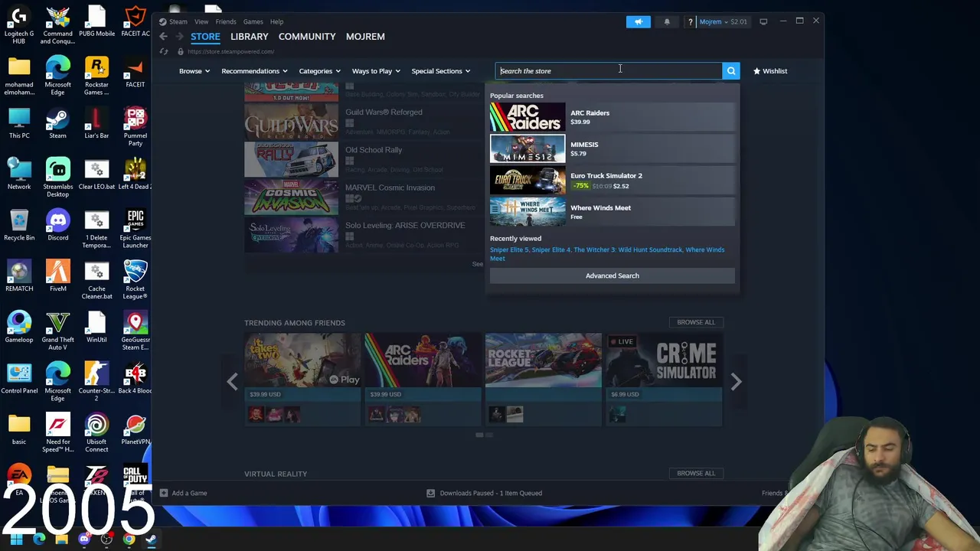Image resolution: width=980 pixels, height=551 pixels.
Task: Switch to the LIBRARY tab
Action: (250, 37)
